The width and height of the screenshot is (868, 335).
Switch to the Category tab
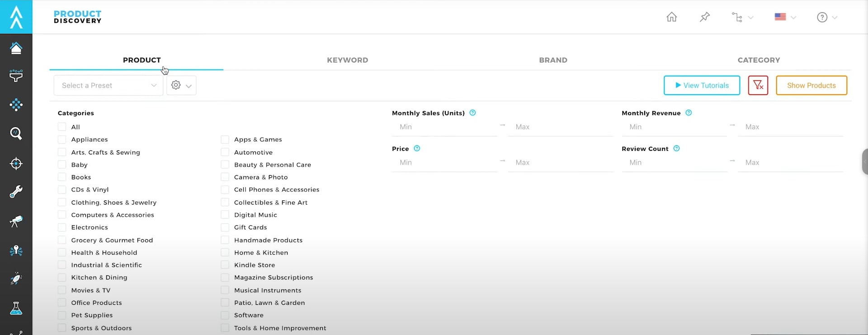coord(759,60)
